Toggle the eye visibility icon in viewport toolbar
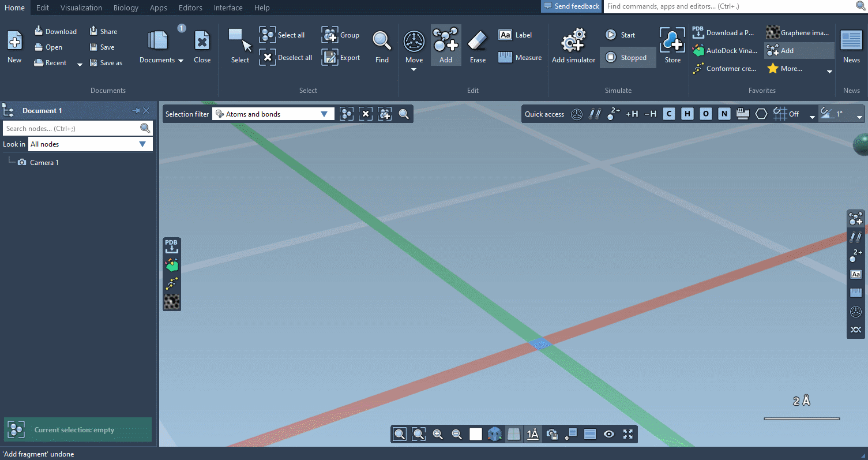This screenshot has height=460, width=868. tap(609, 434)
